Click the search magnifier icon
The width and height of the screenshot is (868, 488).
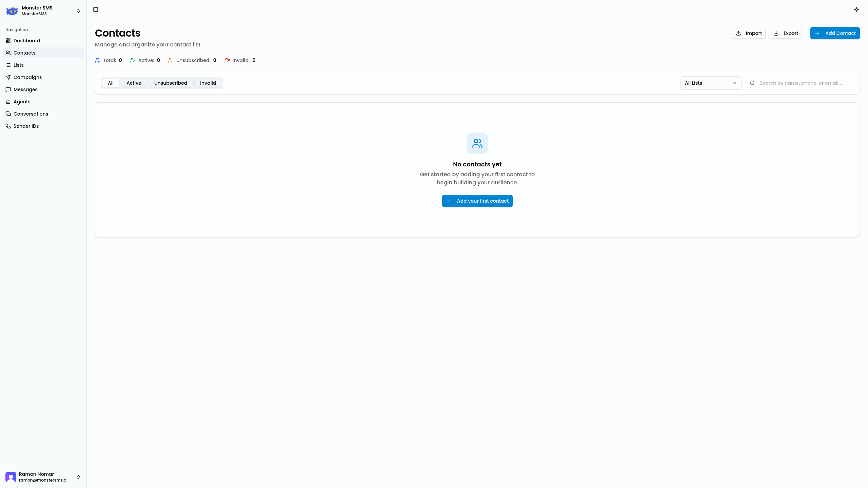752,83
